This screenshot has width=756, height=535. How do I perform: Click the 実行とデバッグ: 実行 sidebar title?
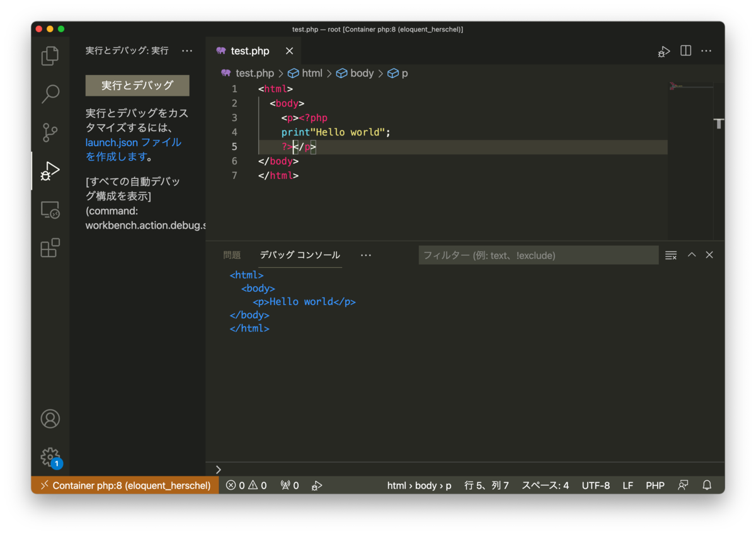click(x=127, y=51)
